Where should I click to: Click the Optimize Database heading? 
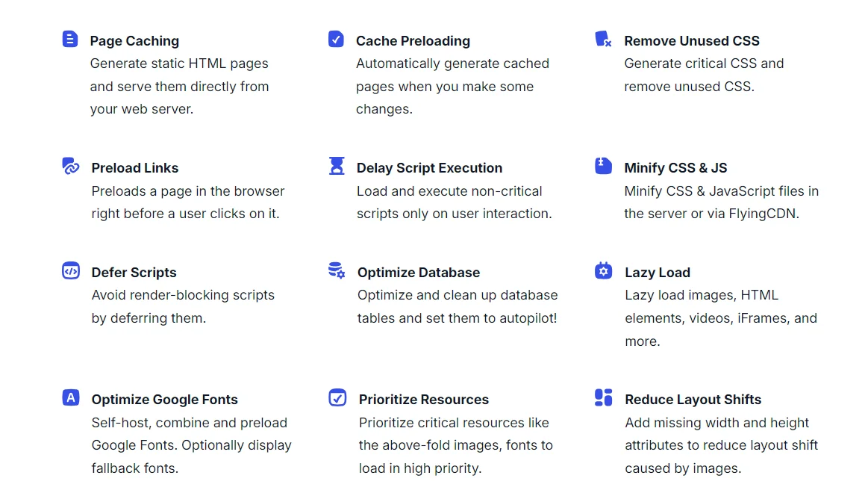[x=419, y=273]
